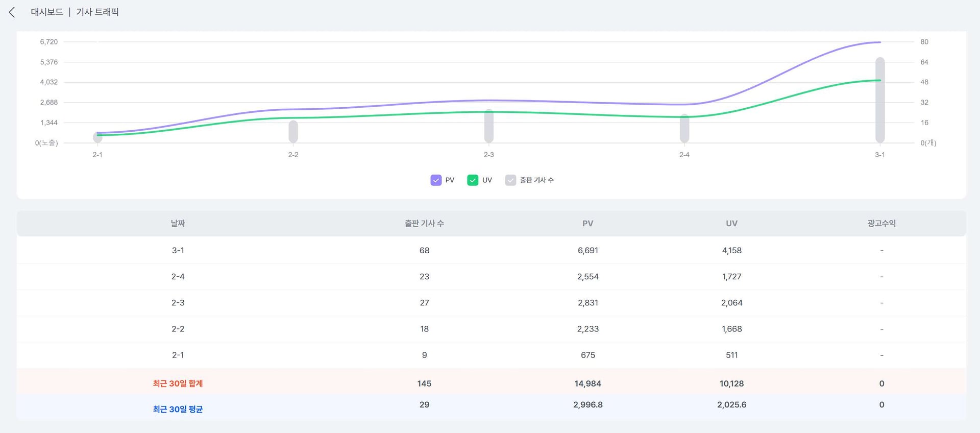Click the gray bar at 2-1

(97, 138)
